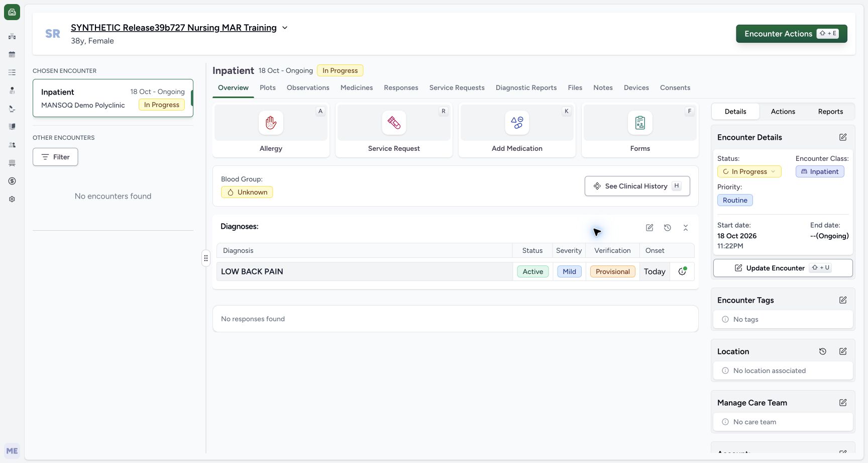
Task: Open the patient person sidebar icon
Action: pos(12,90)
